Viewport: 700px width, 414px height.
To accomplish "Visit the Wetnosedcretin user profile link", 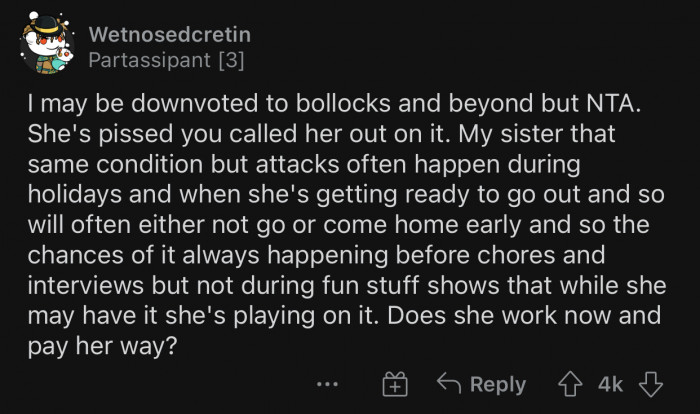I will (169, 36).
